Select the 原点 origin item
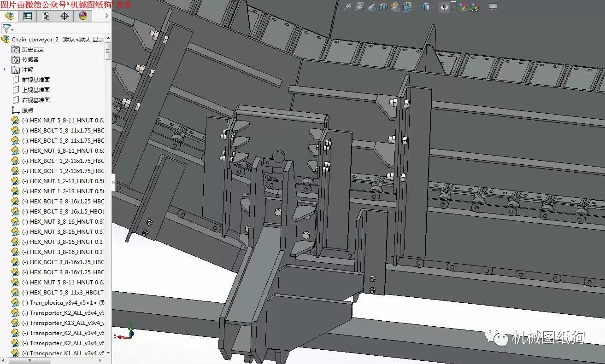 [23, 110]
